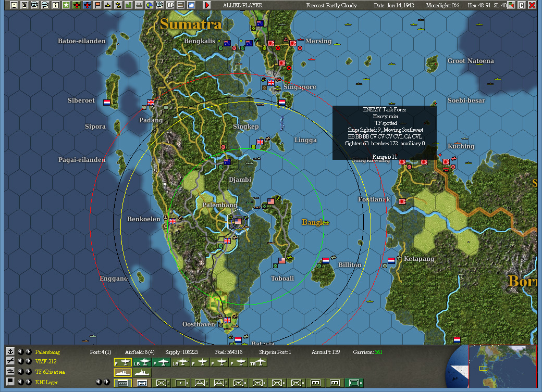Click the Dutch flag at Billiton
Viewport: 542px width, 392px height.
[326, 261]
